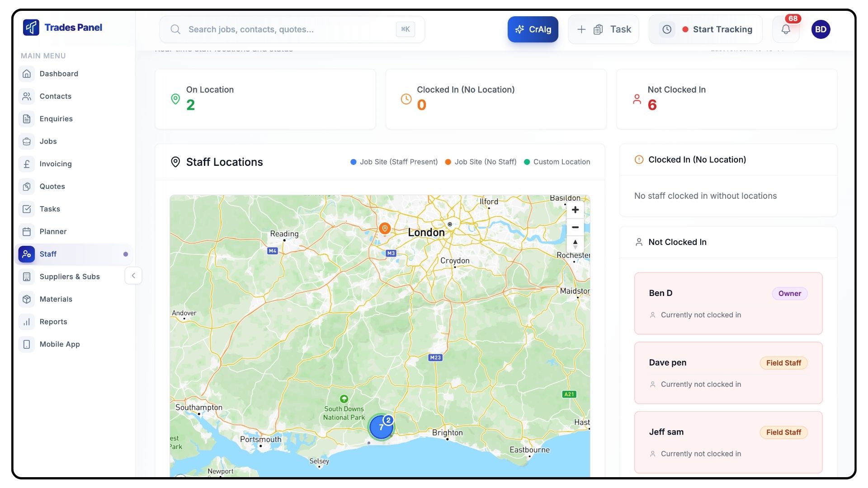The width and height of the screenshot is (868, 488).
Task: Click the orange job site map pin
Action: tap(385, 228)
